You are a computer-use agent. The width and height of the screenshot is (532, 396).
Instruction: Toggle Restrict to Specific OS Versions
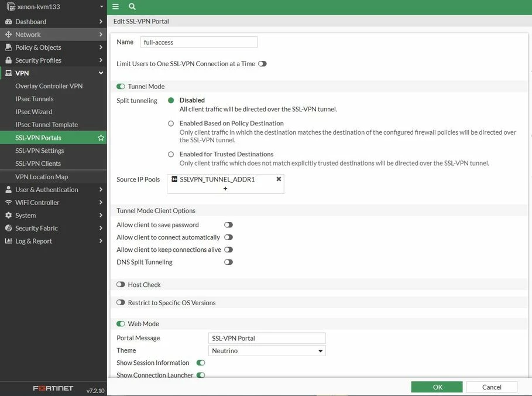[121, 303]
